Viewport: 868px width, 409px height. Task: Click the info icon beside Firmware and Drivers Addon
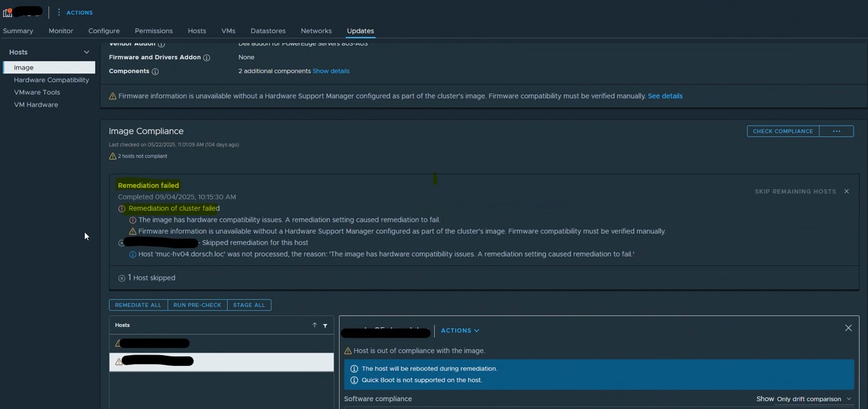(206, 57)
